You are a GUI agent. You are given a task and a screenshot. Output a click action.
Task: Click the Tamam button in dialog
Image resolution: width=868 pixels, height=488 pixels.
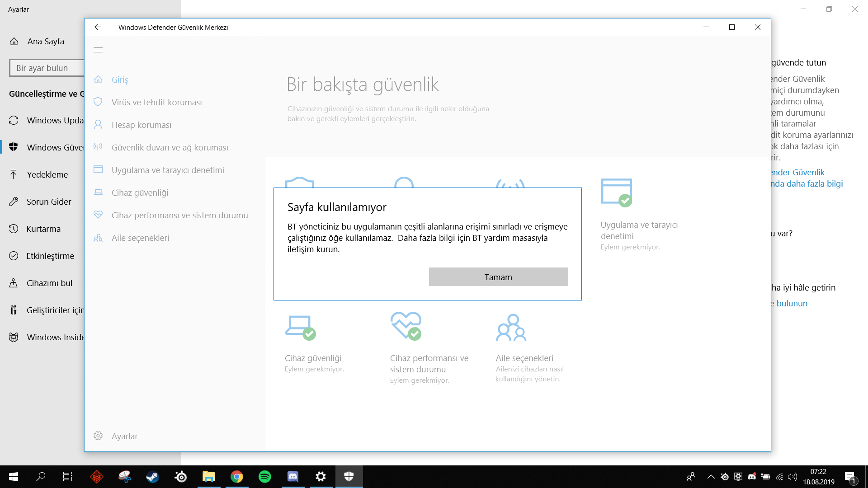[498, 277]
